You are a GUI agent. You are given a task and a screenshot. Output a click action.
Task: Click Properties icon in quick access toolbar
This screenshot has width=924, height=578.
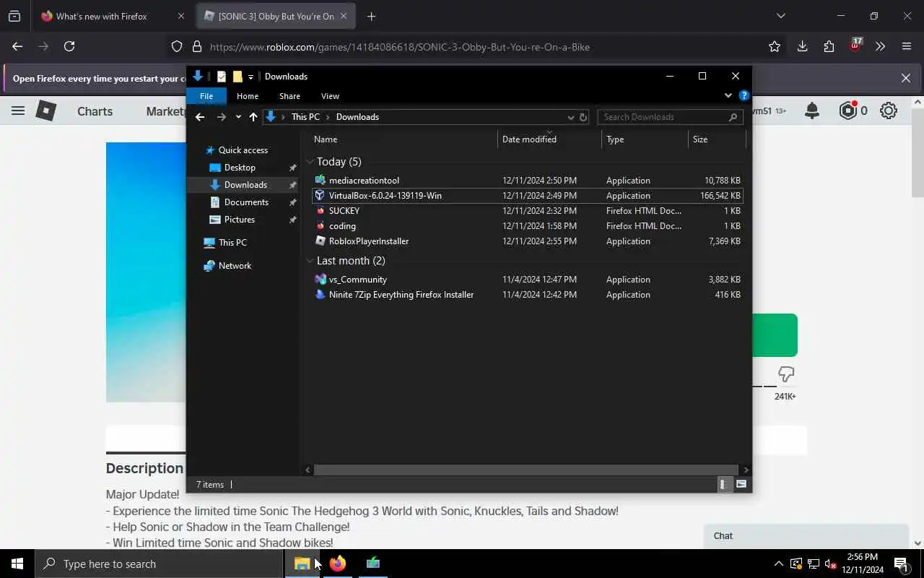(x=221, y=77)
